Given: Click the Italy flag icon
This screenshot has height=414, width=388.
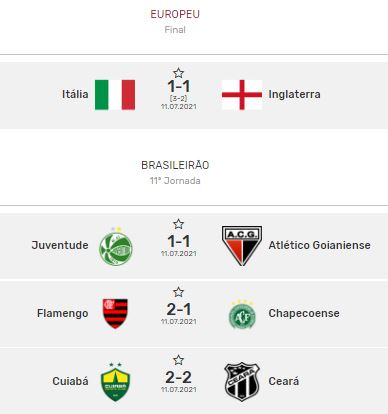Looking at the screenshot, I should coord(115,95).
